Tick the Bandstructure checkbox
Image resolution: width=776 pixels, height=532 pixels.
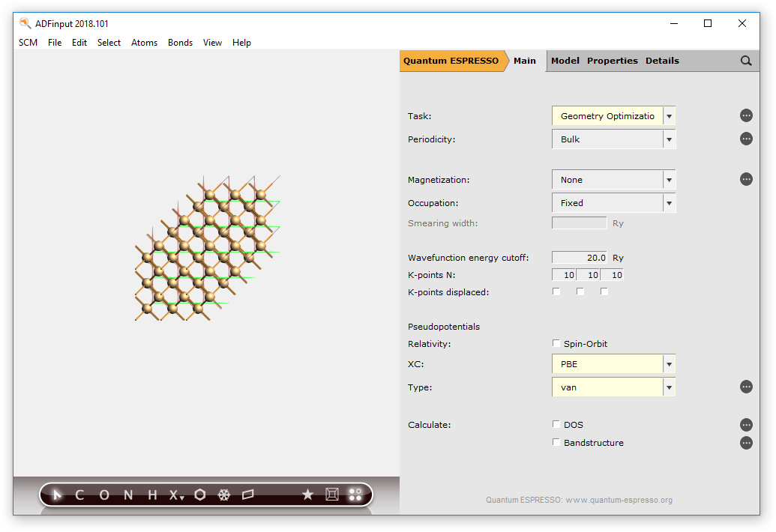pyautogui.click(x=556, y=442)
